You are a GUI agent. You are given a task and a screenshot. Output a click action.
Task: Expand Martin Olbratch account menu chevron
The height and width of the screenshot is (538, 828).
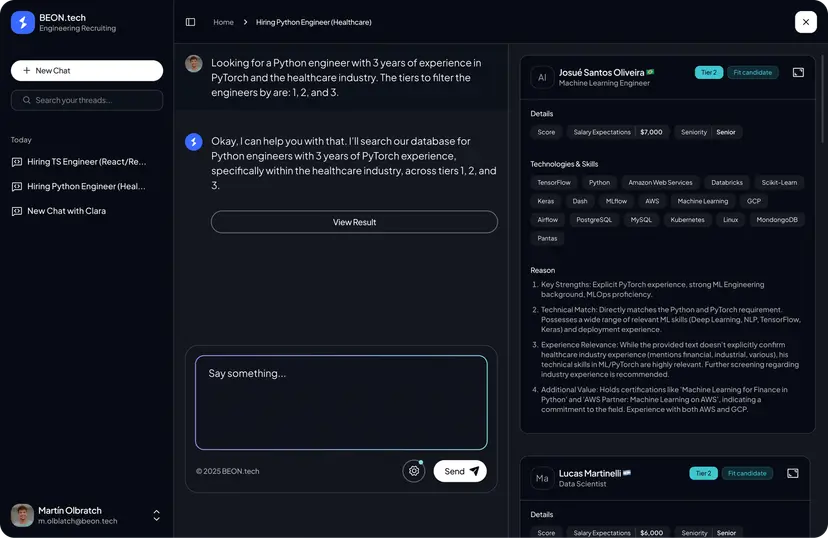tap(156, 515)
